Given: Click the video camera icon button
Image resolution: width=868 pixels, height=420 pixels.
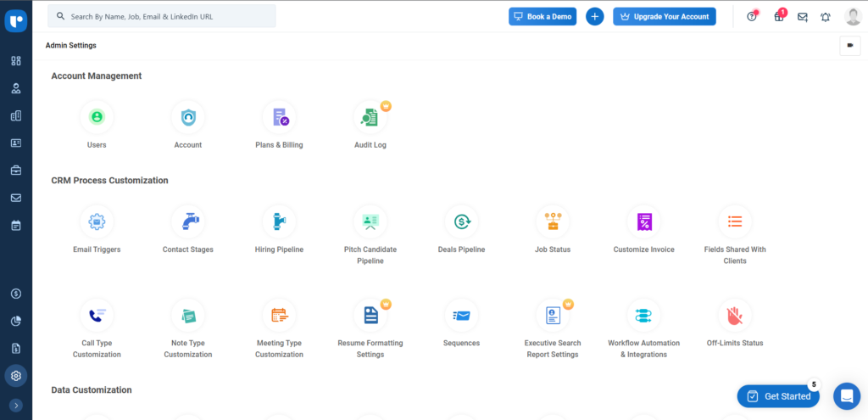Looking at the screenshot, I should 849,46.
